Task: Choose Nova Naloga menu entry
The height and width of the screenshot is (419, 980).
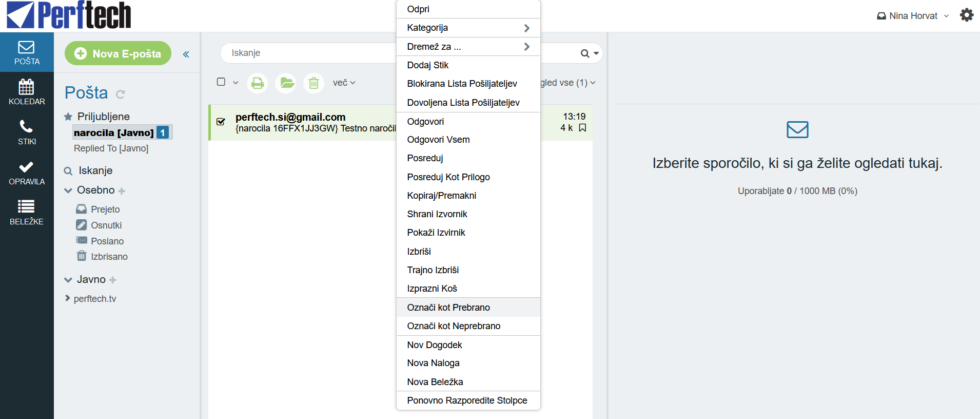Action: pos(468,363)
